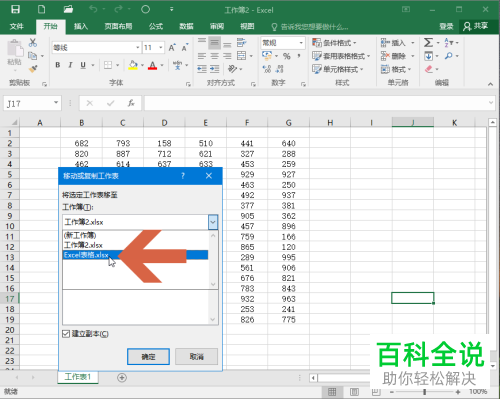500x399 pixels.
Task: Toggle right text alignment
Action: point(227,56)
